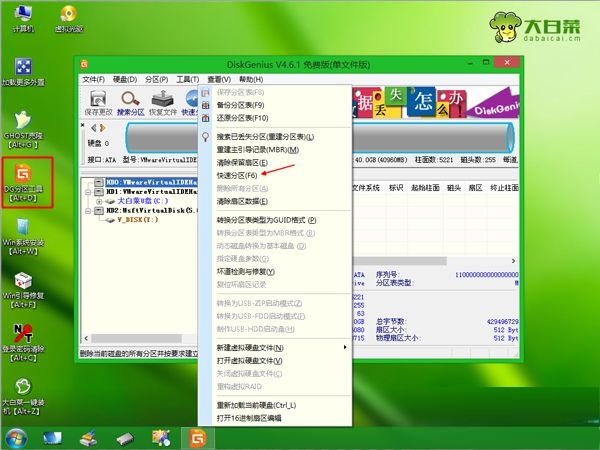The width and height of the screenshot is (600, 450).
Task: Click the DiskGenius taskbar icon
Action: click(x=196, y=437)
